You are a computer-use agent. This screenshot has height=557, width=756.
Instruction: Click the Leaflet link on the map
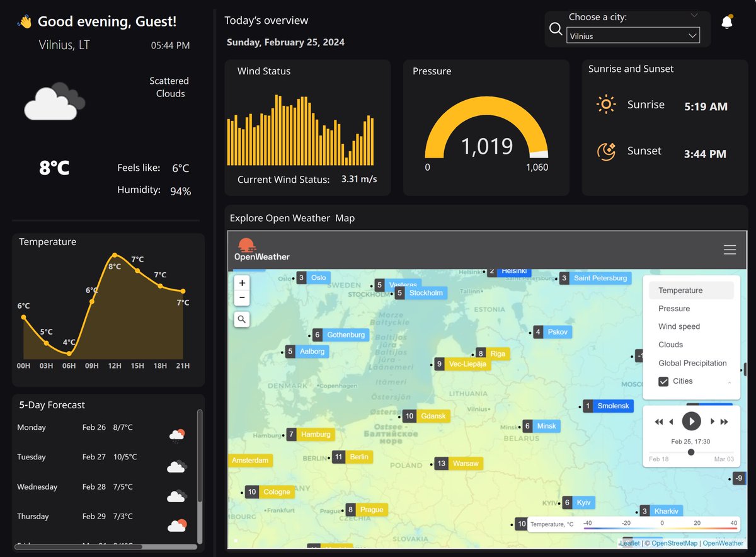point(629,543)
